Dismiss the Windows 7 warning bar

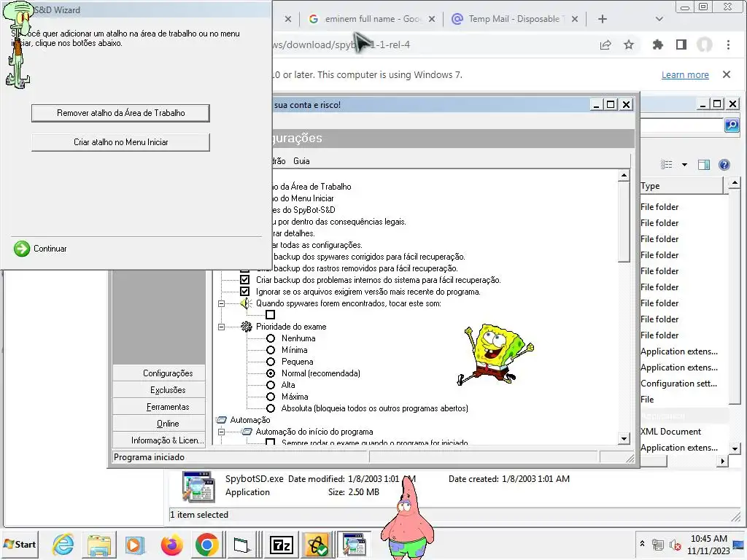tap(727, 75)
